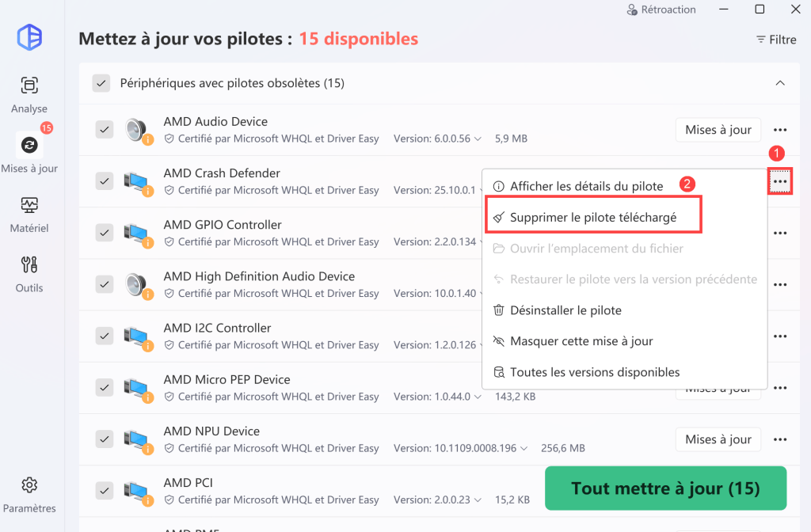
Task: Collapse the obsolete drivers section chevron
Action: coord(780,83)
